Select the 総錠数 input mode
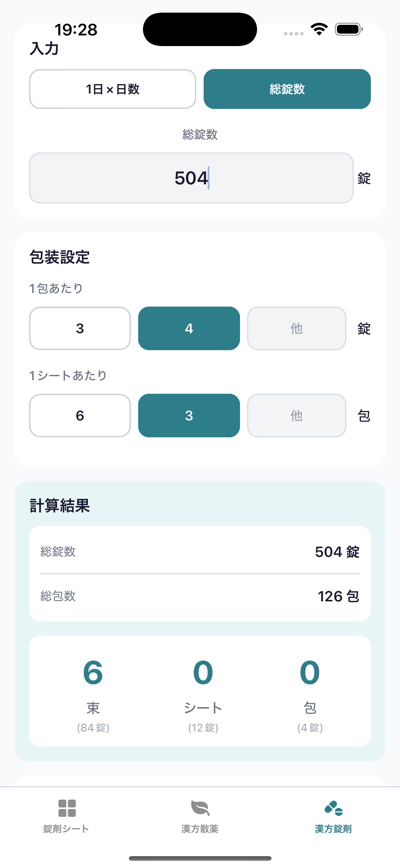The height and width of the screenshot is (868, 400). 287,89
